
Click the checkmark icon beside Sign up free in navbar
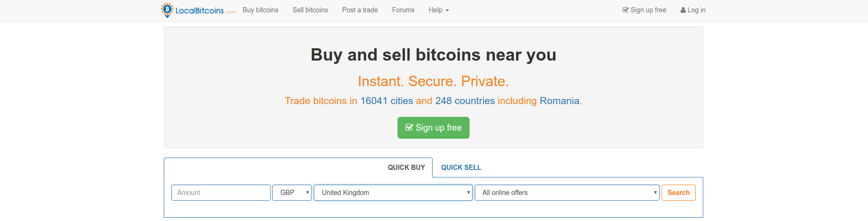[x=625, y=10]
